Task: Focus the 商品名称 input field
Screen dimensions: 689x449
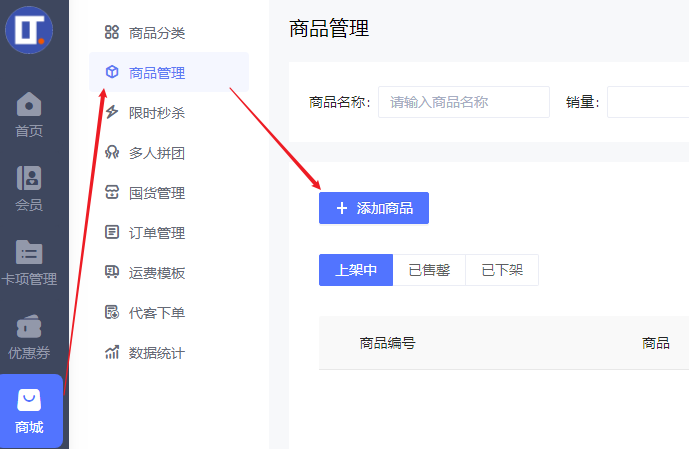Action: click(464, 102)
